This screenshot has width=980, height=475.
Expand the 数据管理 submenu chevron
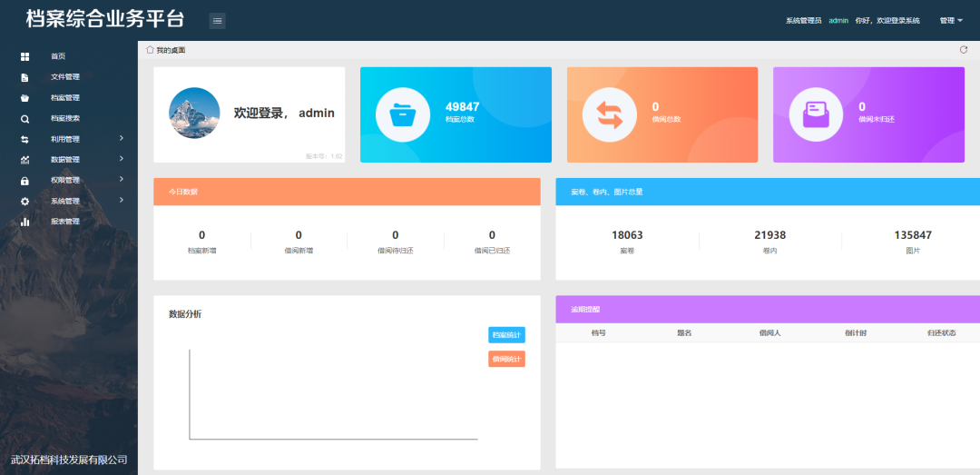(121, 159)
